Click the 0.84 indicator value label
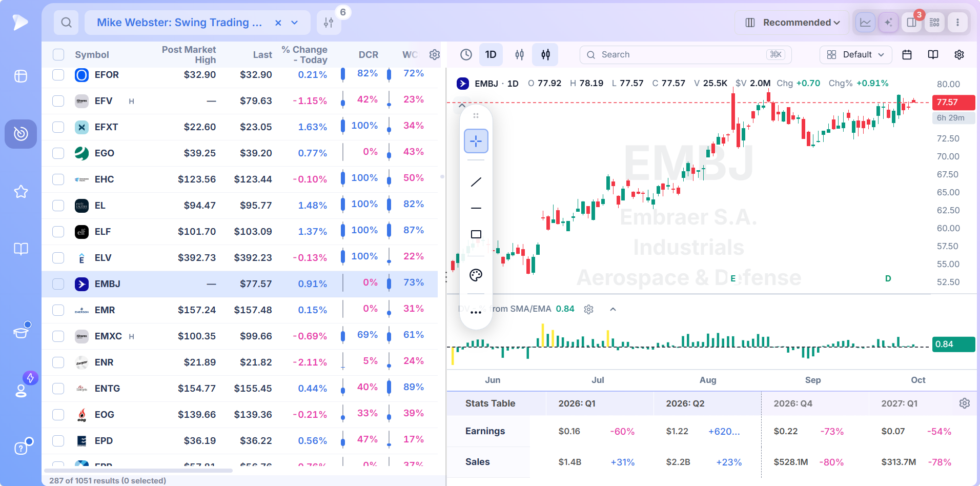Screen dimensions: 980x486 click(x=953, y=344)
